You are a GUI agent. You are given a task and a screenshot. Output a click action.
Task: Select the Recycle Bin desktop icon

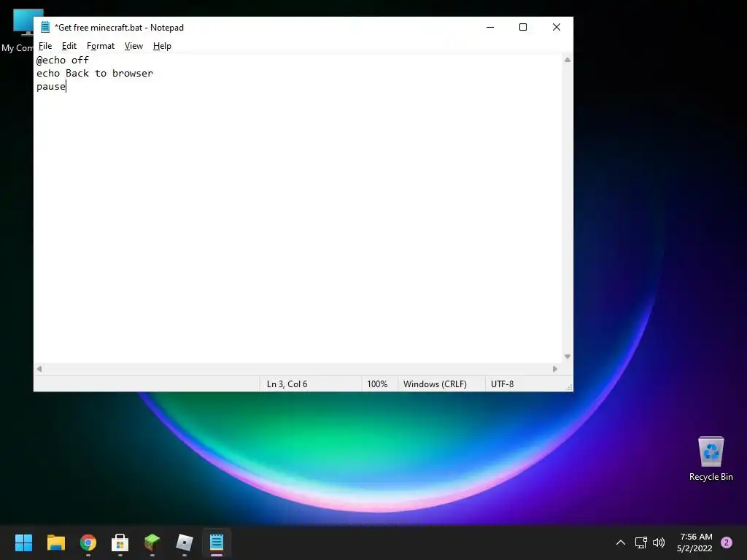[711, 458]
